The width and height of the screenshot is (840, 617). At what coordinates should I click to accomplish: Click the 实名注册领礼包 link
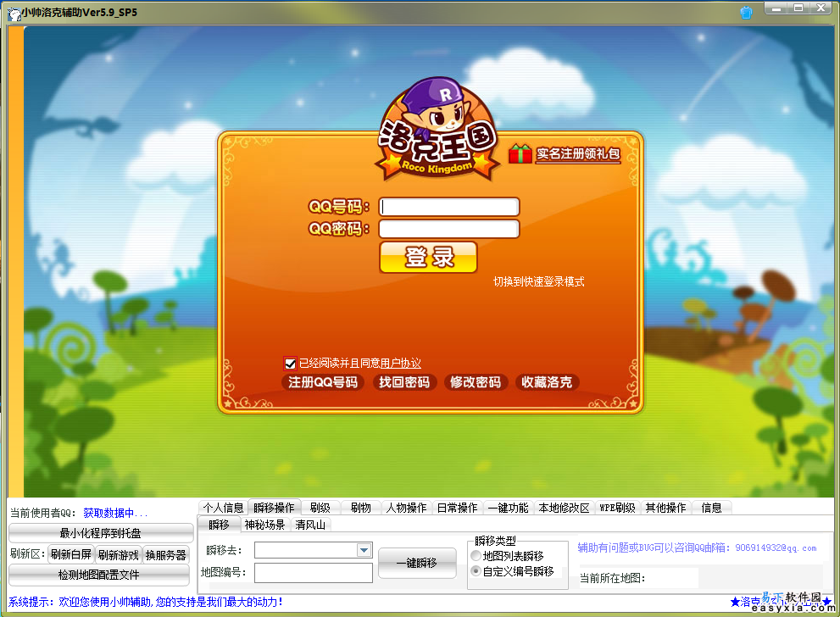[x=578, y=154]
